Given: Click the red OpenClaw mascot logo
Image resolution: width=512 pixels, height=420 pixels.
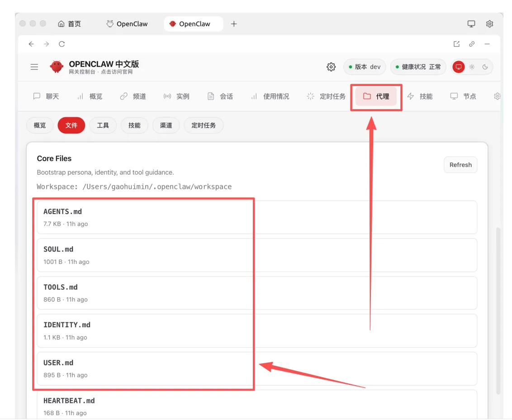Looking at the screenshot, I should [57, 67].
